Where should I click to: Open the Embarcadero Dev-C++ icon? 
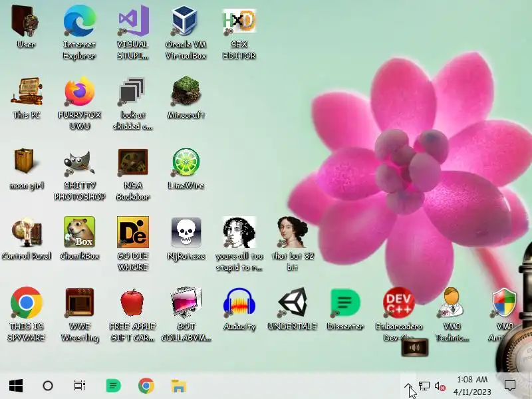pos(398,302)
